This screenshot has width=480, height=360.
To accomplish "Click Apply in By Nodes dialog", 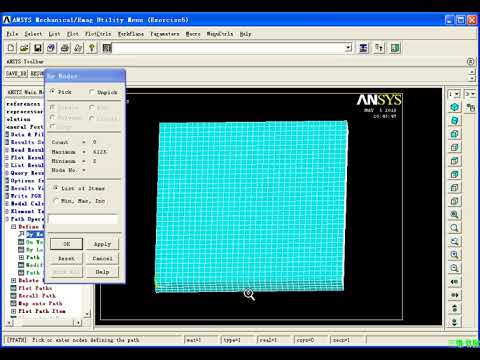I will [x=102, y=244].
